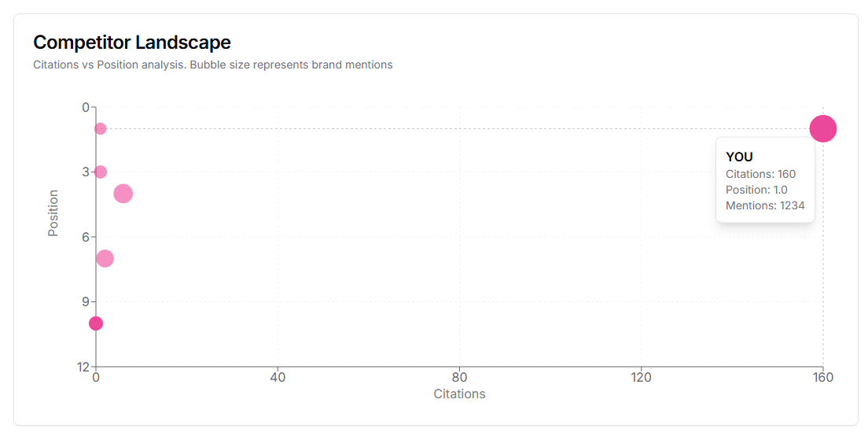The width and height of the screenshot is (868, 436).
Task: Click the YOU heading in tooltip
Action: click(739, 157)
